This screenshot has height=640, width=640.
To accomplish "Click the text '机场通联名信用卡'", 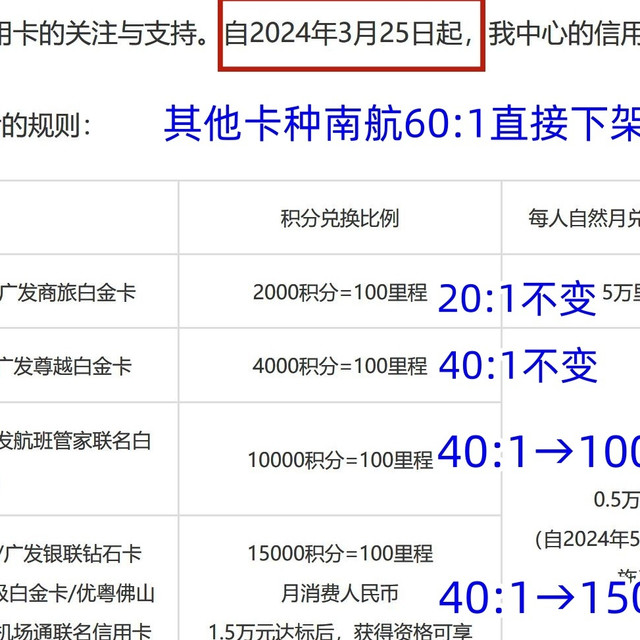I will [75, 632].
